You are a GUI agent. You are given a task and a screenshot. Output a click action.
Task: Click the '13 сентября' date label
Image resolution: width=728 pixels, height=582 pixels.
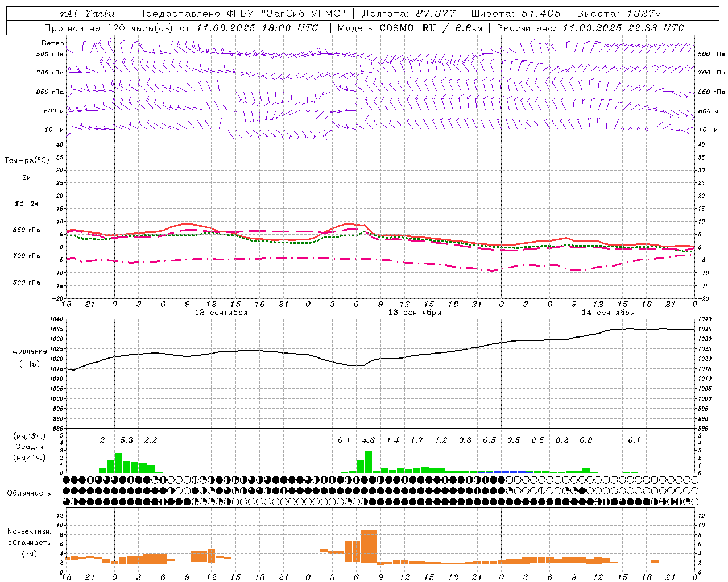click(415, 313)
